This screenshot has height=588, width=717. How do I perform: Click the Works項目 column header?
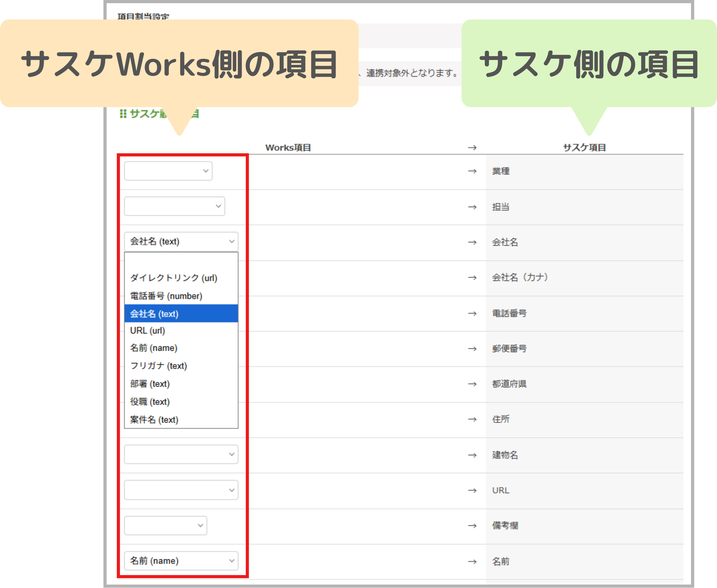(288, 148)
